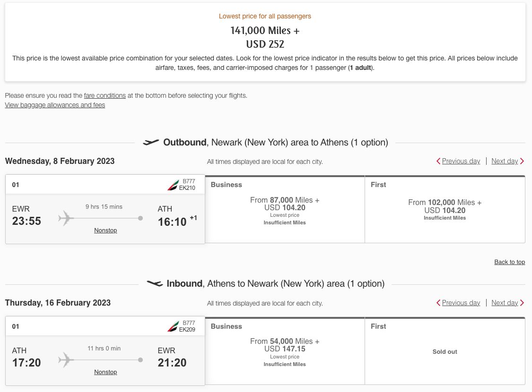Click Back to top

coord(509,262)
